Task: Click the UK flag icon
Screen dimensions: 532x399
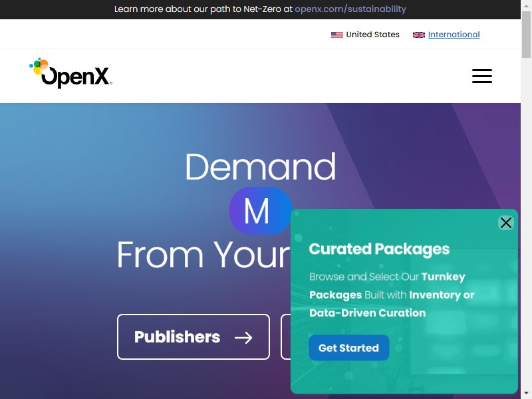Action: coord(419,35)
